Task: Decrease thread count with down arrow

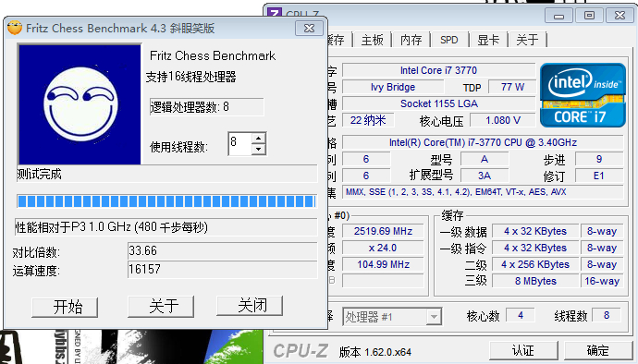Action: pyautogui.click(x=258, y=149)
